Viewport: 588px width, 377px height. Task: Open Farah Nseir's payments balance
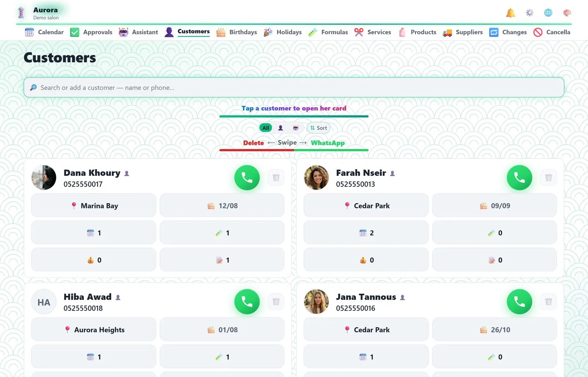click(366, 260)
